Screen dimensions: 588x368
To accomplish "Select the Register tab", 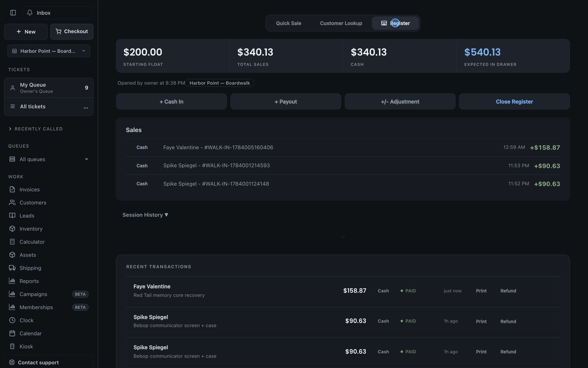I will click(x=395, y=23).
